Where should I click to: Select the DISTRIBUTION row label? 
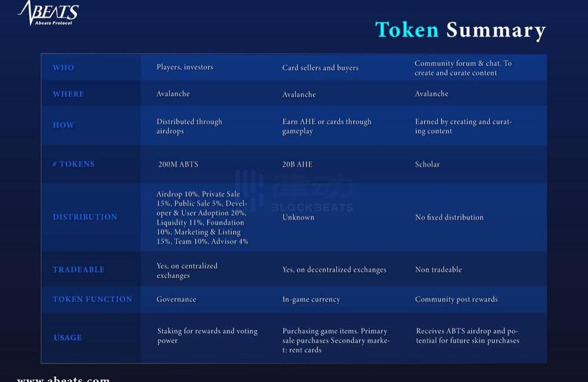pos(85,217)
